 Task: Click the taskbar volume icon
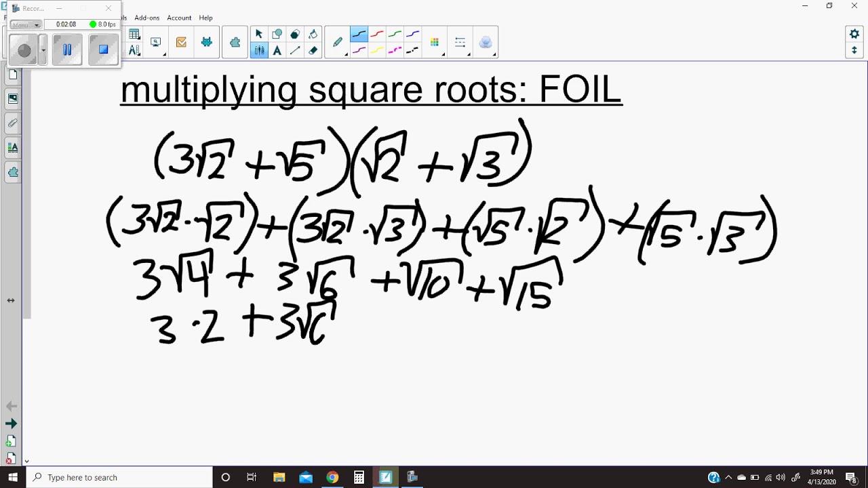781,477
